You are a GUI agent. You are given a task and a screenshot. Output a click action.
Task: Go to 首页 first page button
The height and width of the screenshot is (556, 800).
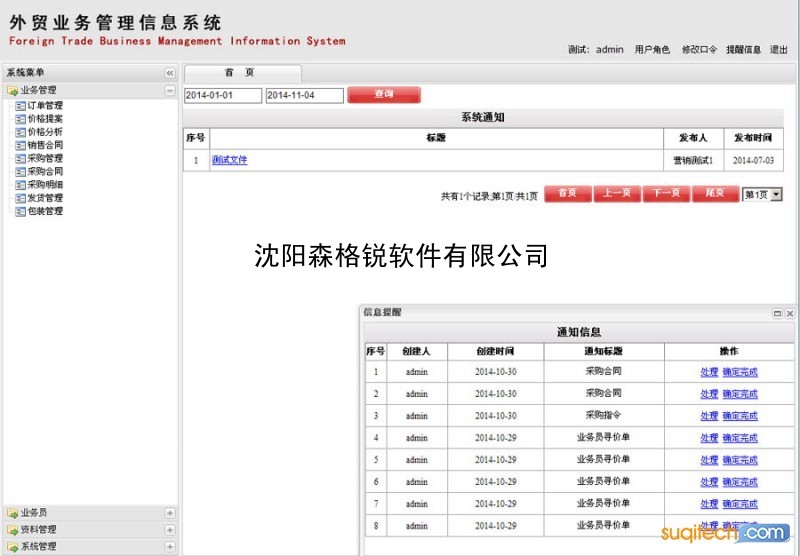568,193
